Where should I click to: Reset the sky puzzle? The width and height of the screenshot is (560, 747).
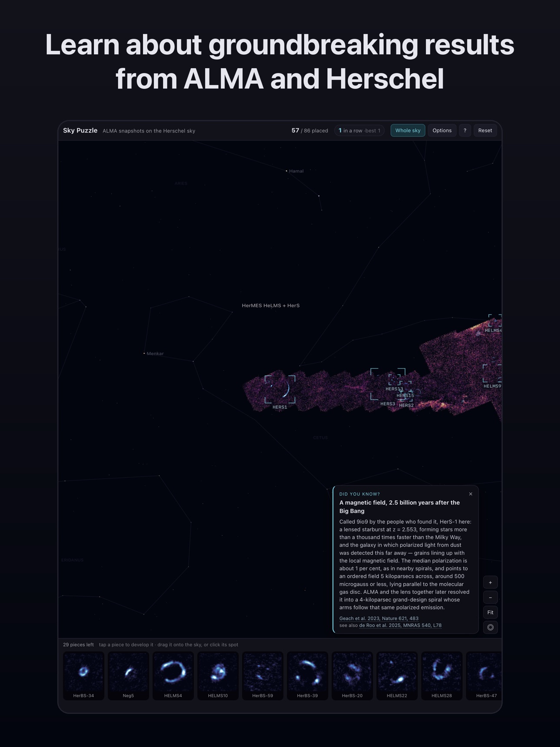point(485,130)
